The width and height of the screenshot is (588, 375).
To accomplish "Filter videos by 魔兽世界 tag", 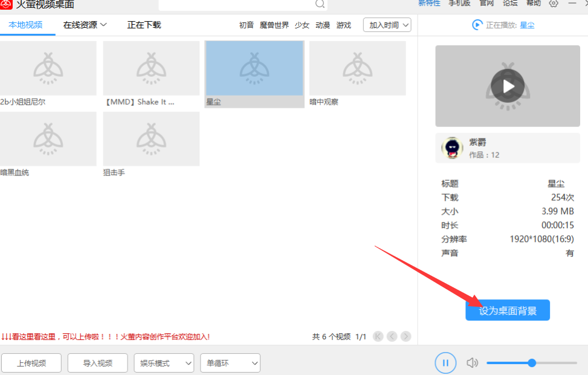I will coord(274,25).
